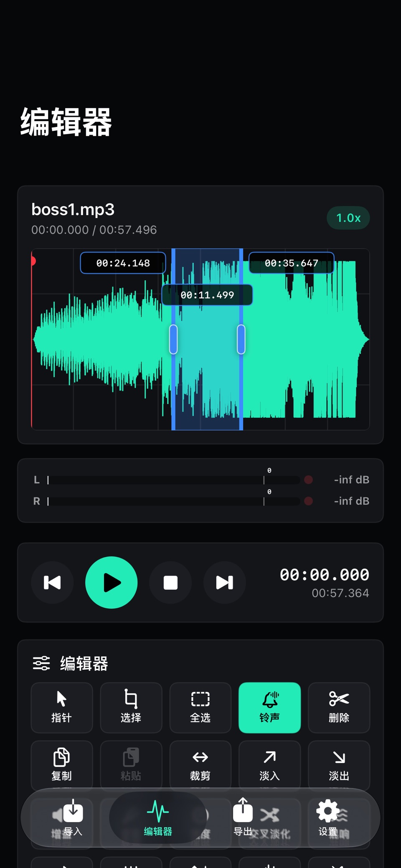
Task: Apply the 裁剪 trim tool
Action: [200, 765]
